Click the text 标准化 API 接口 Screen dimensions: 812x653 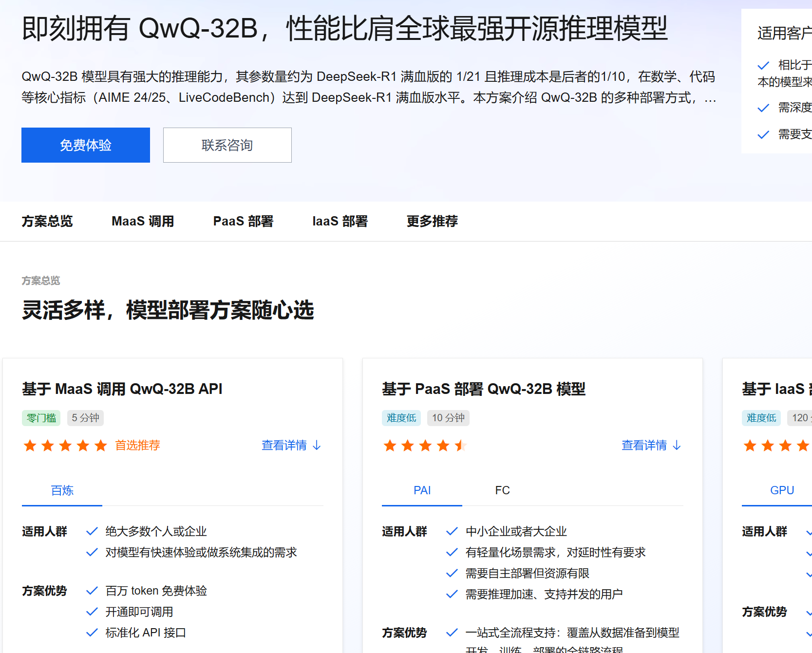[146, 633]
